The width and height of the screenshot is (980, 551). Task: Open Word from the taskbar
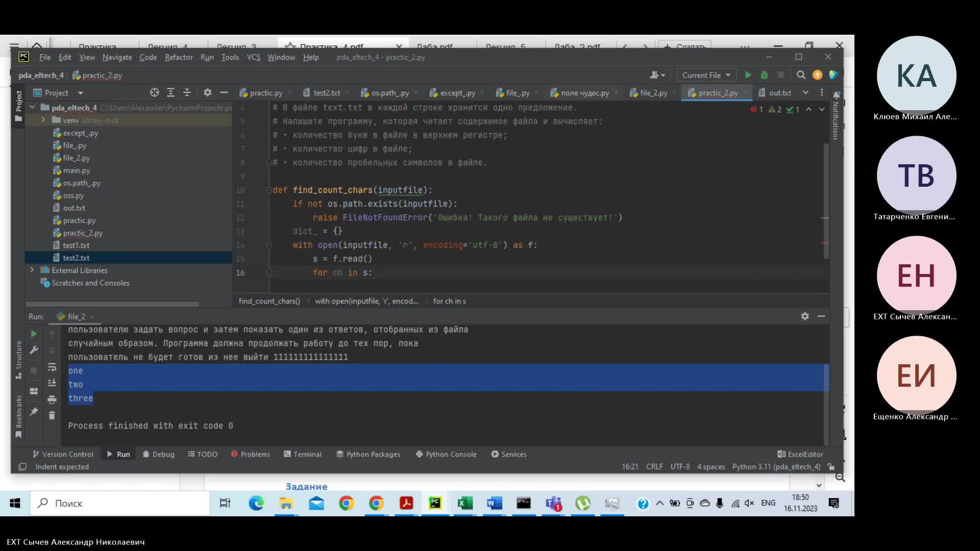click(x=494, y=503)
